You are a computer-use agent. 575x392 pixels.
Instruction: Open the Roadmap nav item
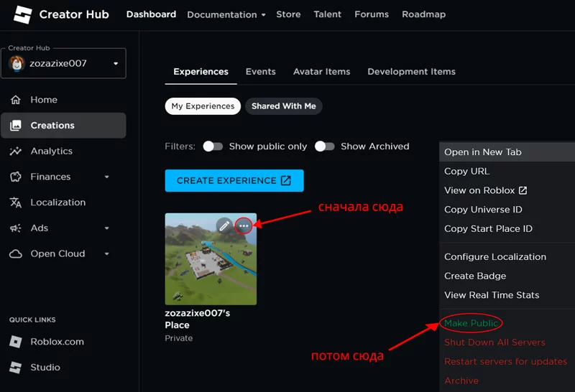tap(423, 14)
